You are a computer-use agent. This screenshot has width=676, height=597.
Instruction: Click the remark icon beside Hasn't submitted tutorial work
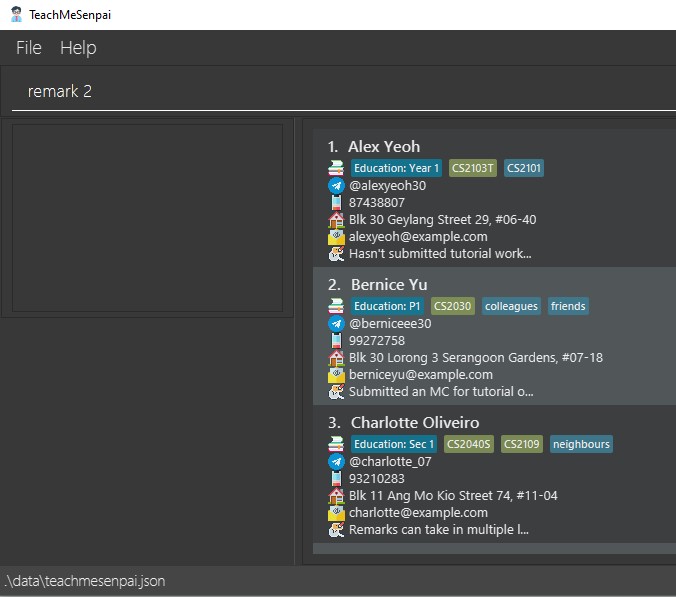tap(336, 254)
